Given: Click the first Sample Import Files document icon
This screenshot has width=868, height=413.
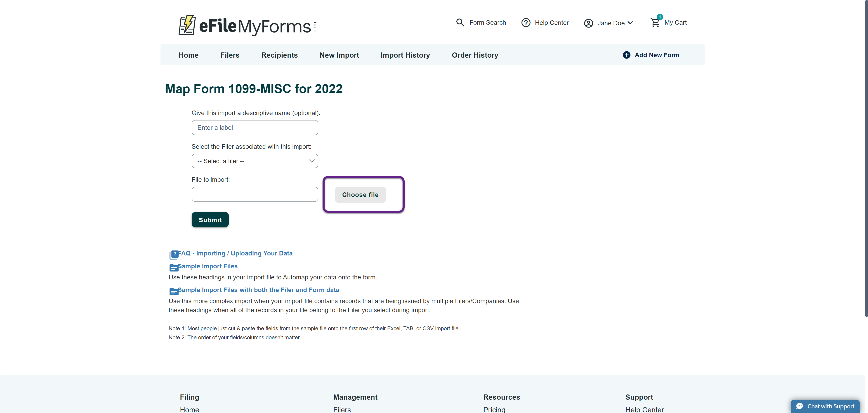Looking at the screenshot, I should [x=174, y=268].
